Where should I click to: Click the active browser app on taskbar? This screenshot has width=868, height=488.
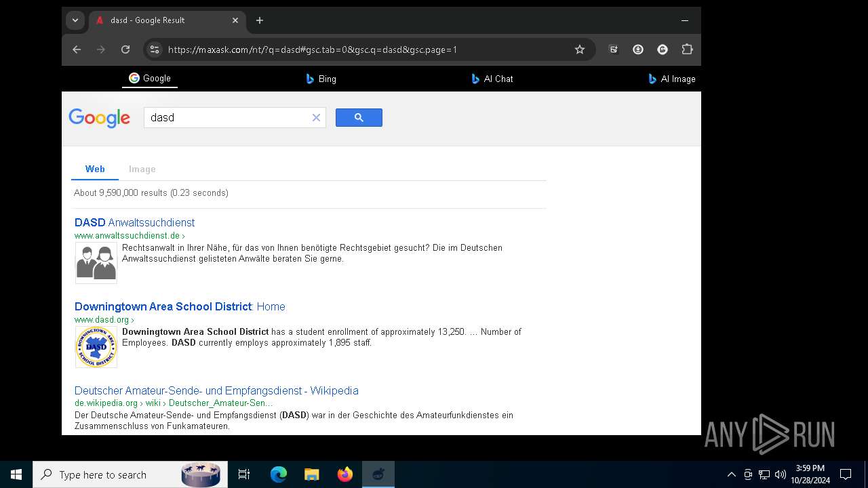[x=378, y=474]
